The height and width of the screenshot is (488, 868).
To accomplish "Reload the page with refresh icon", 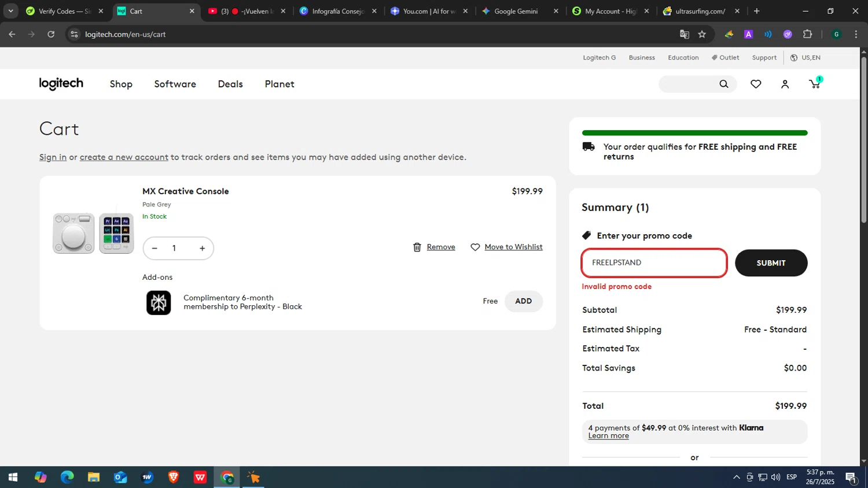I will (51, 34).
